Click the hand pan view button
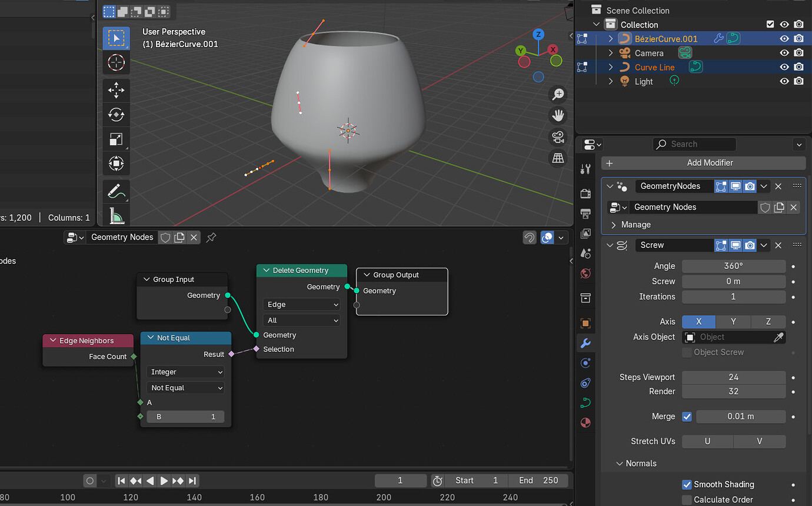Viewport: 812px width, 506px height. tap(558, 115)
